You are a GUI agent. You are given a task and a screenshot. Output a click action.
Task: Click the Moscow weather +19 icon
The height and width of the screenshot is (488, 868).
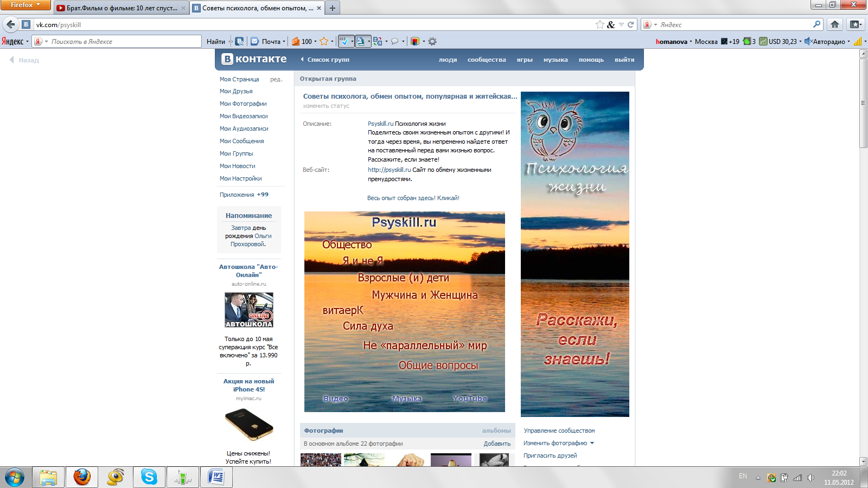(724, 41)
